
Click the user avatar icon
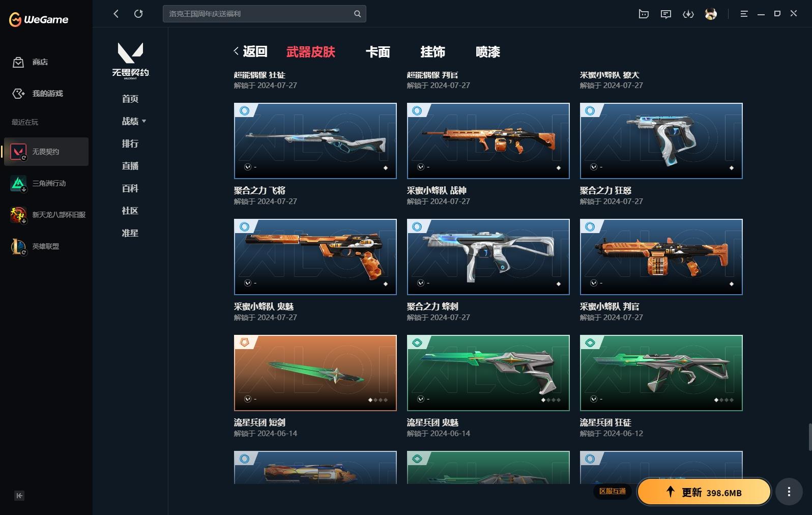click(x=711, y=14)
